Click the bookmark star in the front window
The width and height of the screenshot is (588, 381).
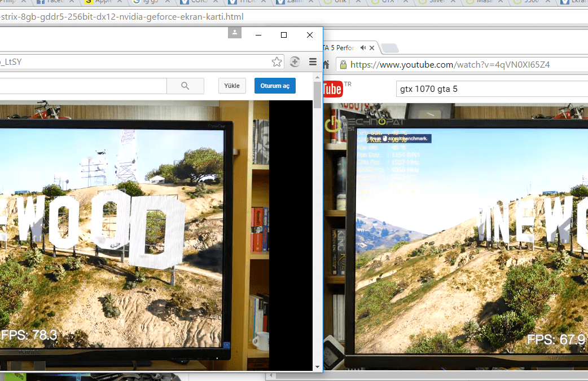pyautogui.click(x=277, y=62)
